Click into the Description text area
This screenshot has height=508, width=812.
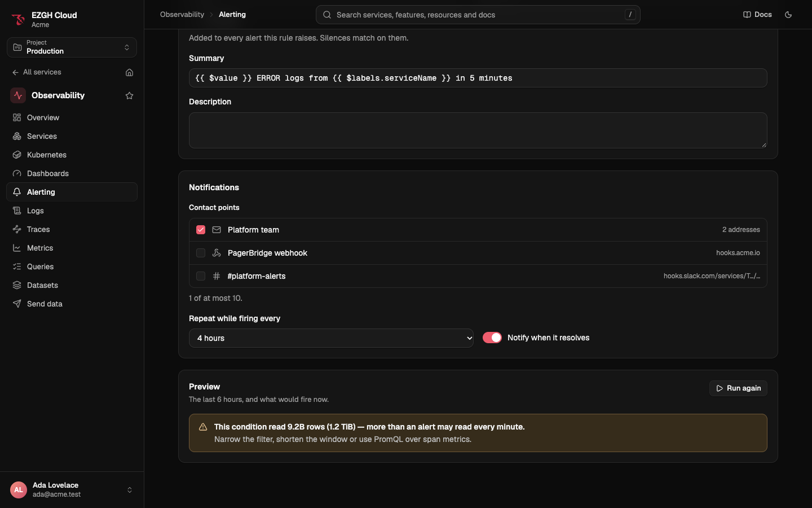tap(478, 130)
